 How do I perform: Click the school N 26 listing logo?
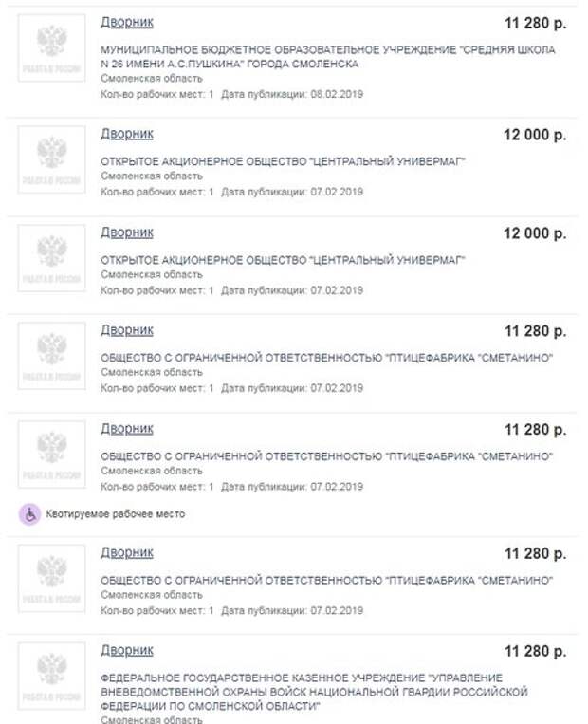51,47
